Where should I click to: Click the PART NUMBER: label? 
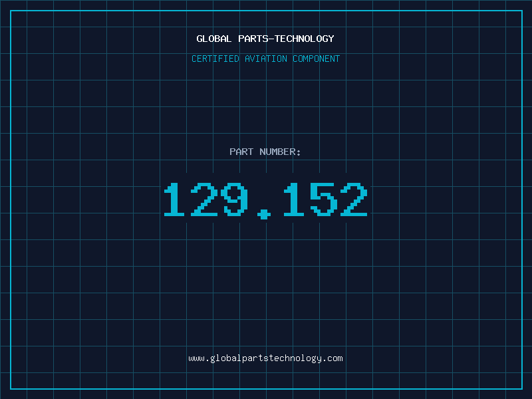265,152
